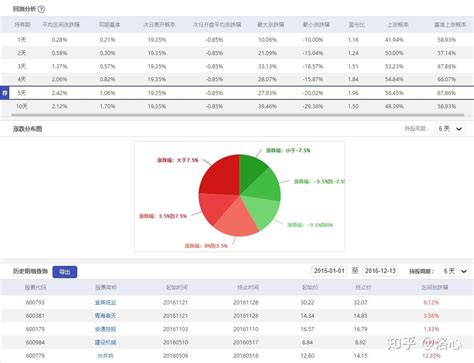Click the blue 导出 export button
Image resolution: width=474 pixels, height=363 pixels.
pos(65,272)
